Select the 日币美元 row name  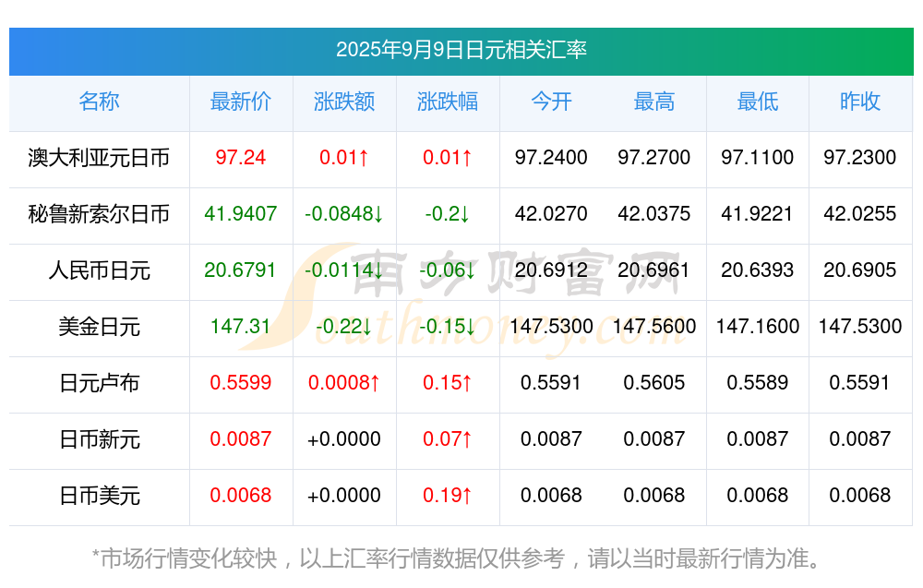click(99, 497)
